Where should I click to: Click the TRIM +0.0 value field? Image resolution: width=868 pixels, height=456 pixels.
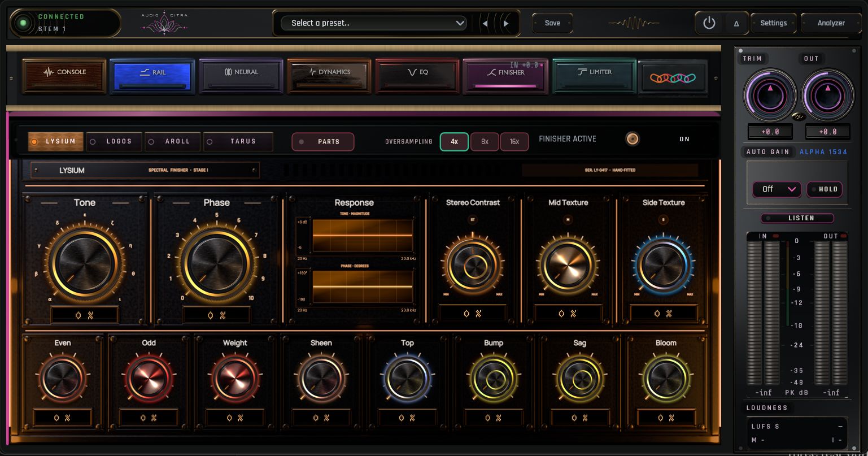coord(770,132)
